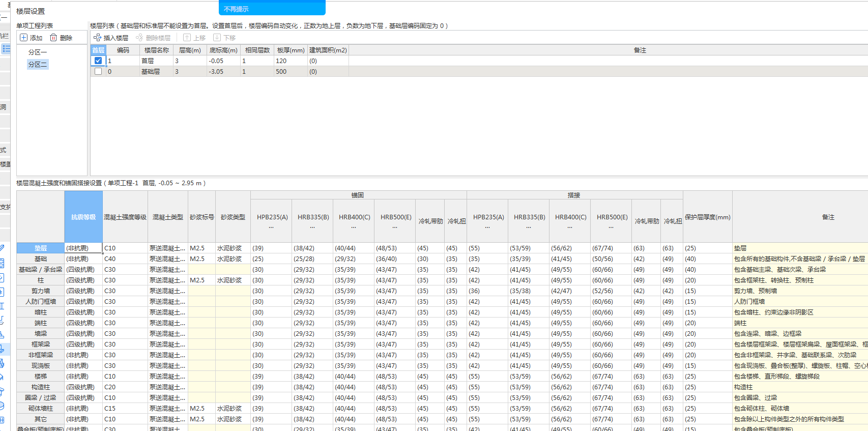The height and width of the screenshot is (431, 868).
Task: Click 基础层 floor name cell
Action: click(156, 71)
